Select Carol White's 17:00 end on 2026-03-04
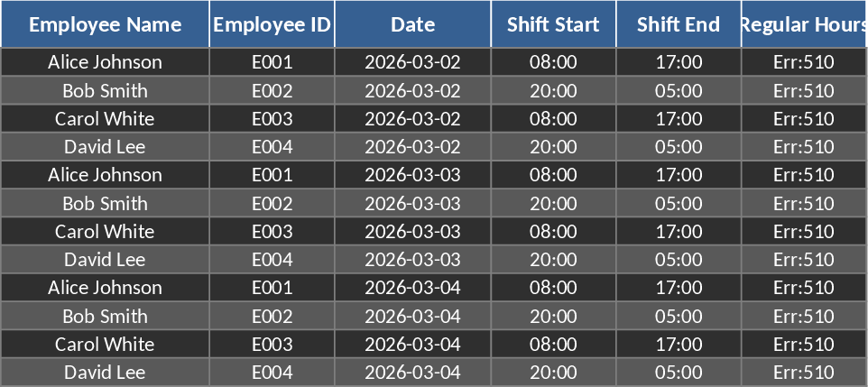The width and height of the screenshot is (868, 387). [x=679, y=344]
